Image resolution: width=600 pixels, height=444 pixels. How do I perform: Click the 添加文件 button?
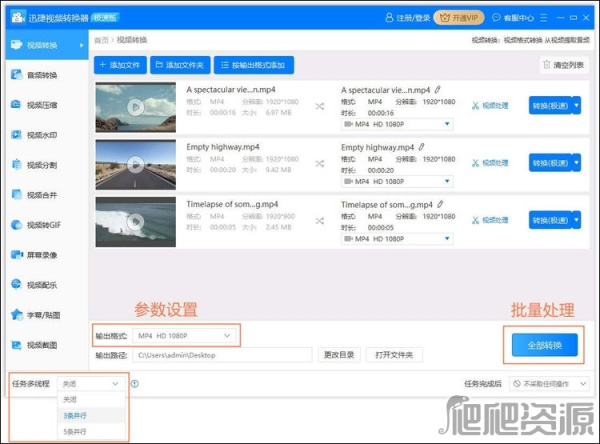[120, 65]
